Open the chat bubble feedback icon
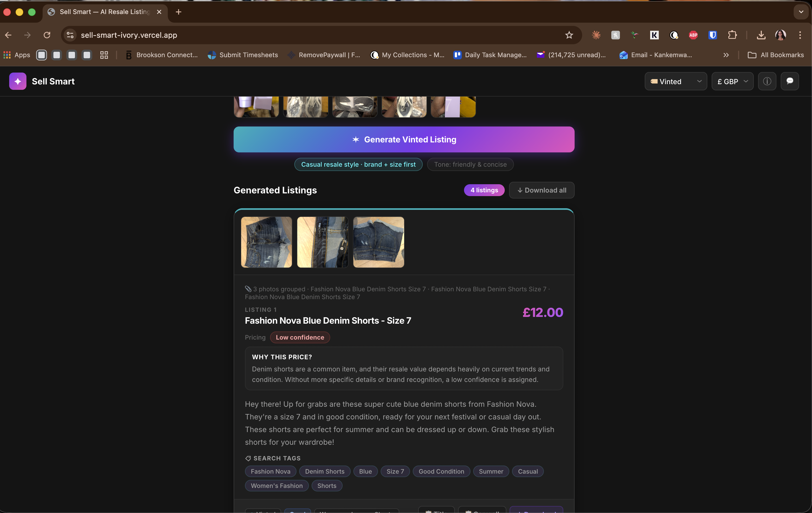 pyautogui.click(x=789, y=81)
